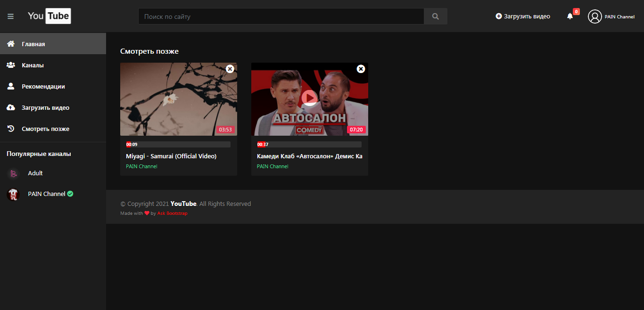Open Каналы in the sidebar
Image resolution: width=644 pixels, height=310 pixels.
53,65
